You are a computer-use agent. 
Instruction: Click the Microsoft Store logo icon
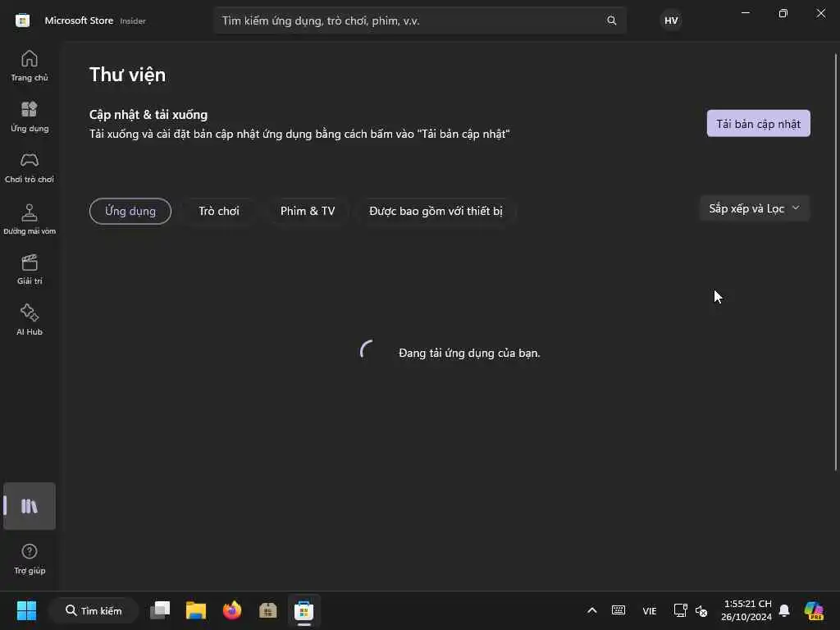(x=22, y=21)
